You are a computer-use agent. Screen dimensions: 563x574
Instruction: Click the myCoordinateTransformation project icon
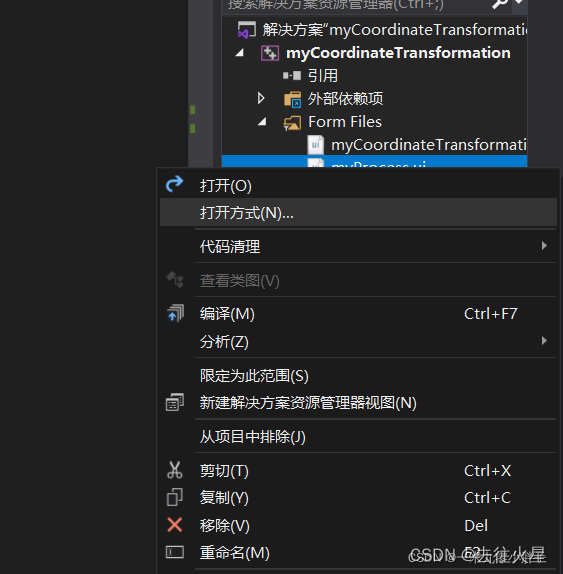tap(270, 53)
